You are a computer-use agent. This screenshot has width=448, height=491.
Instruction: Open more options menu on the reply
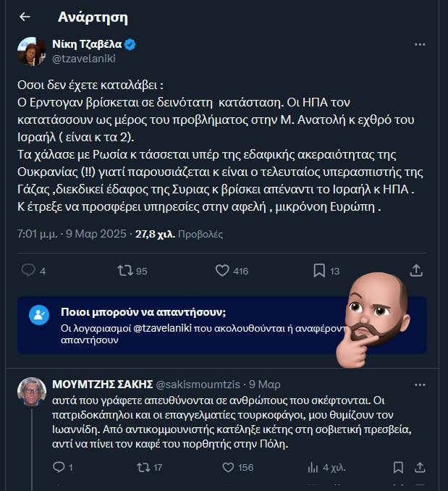click(420, 383)
